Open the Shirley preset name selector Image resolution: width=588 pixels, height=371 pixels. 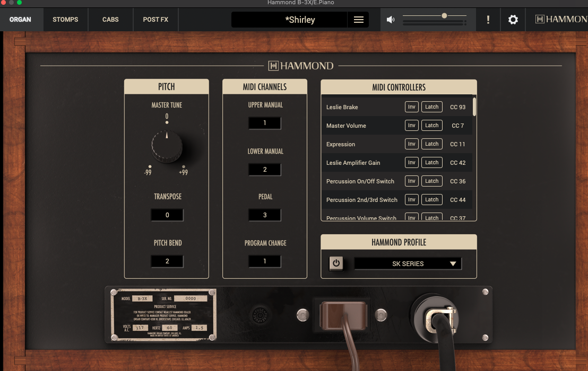click(x=300, y=20)
